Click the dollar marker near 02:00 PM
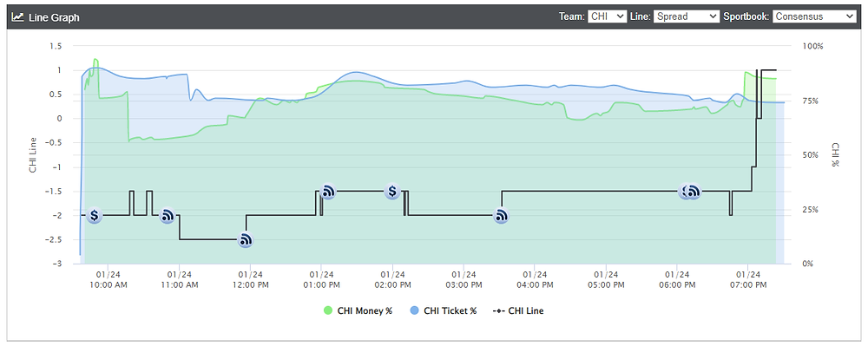This screenshot has height=346, width=868. click(392, 192)
